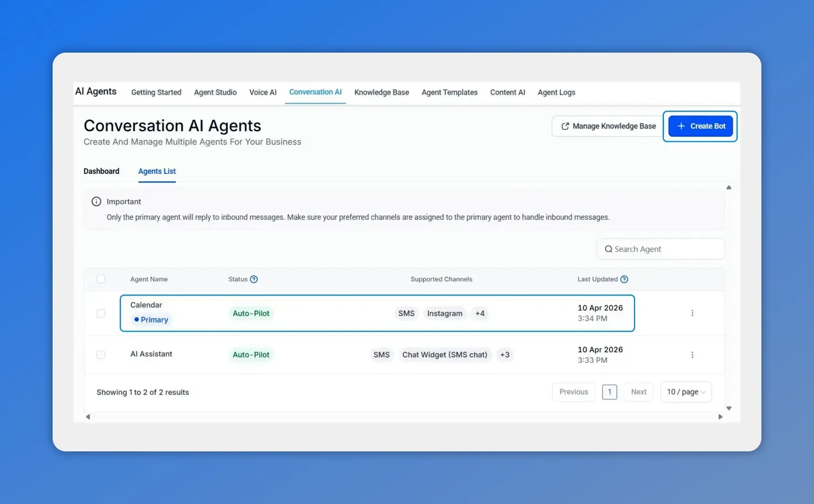Open the kebab menu for the AI Assistant agent
Screen dimensions: 814x504
[x=692, y=354]
